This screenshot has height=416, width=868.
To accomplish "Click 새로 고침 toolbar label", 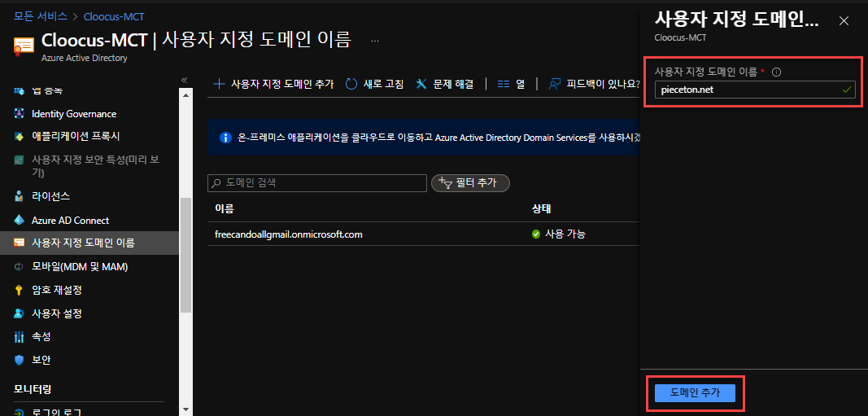I will tap(383, 84).
